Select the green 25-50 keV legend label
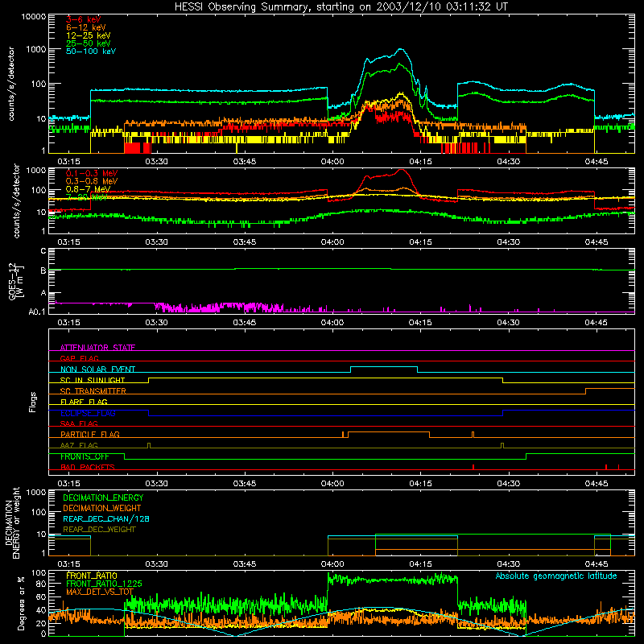Viewport: 644px width, 644px height. tap(89, 43)
